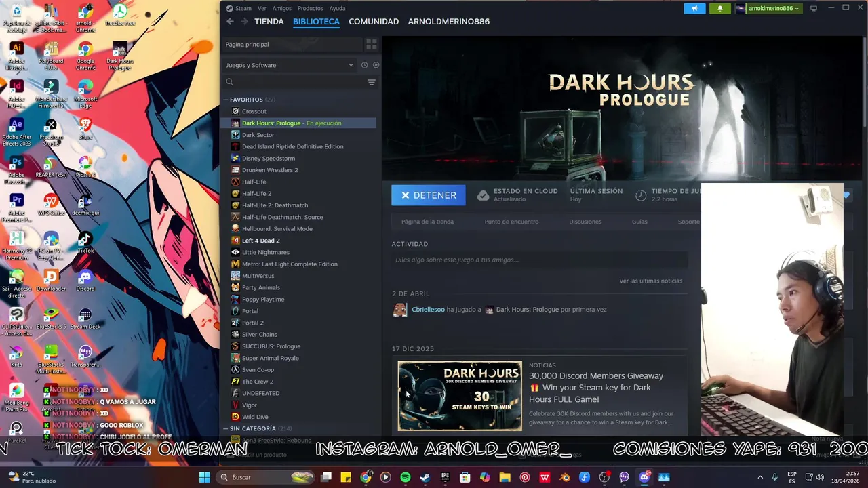Open the Juegos y Software dropdown
The width and height of the screenshot is (868, 488).
290,65
